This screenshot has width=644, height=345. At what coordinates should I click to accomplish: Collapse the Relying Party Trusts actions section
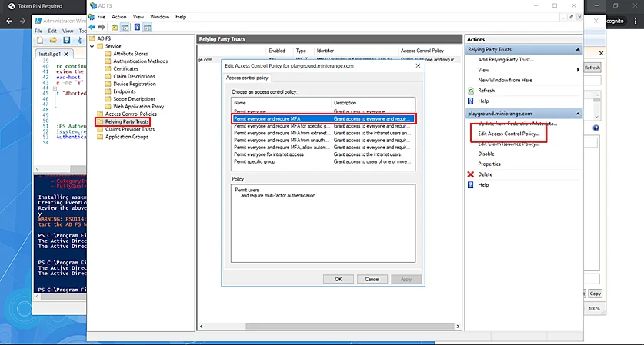(576, 49)
